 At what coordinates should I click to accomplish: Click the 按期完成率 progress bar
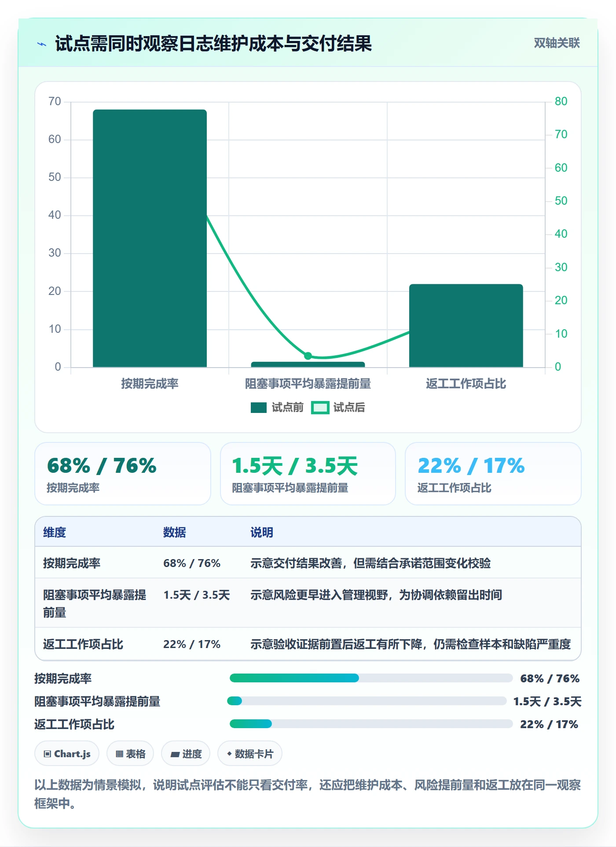[x=371, y=678]
